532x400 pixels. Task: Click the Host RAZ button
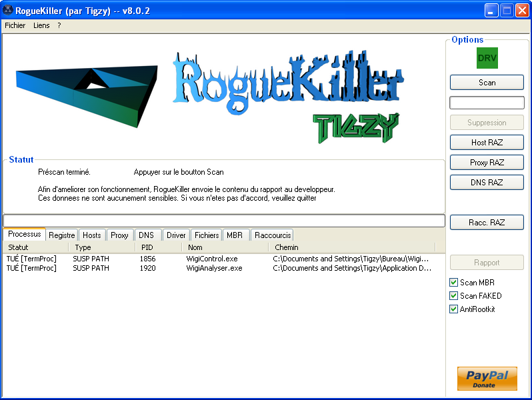pyautogui.click(x=487, y=143)
